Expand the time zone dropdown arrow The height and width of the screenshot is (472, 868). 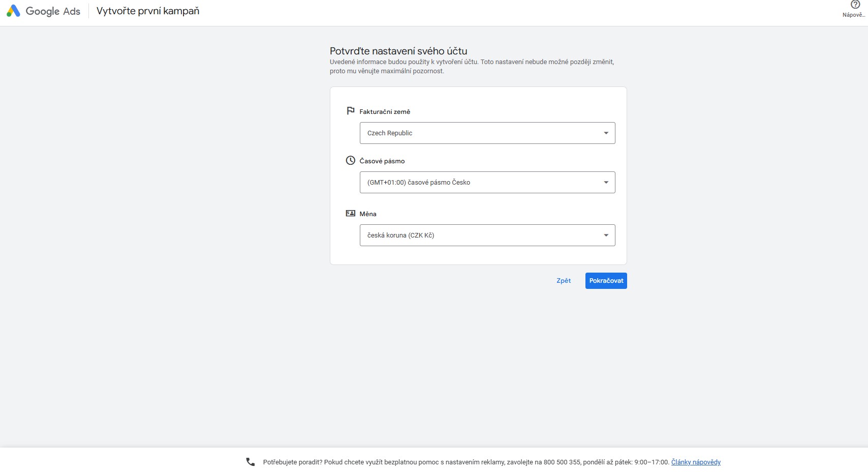click(606, 183)
